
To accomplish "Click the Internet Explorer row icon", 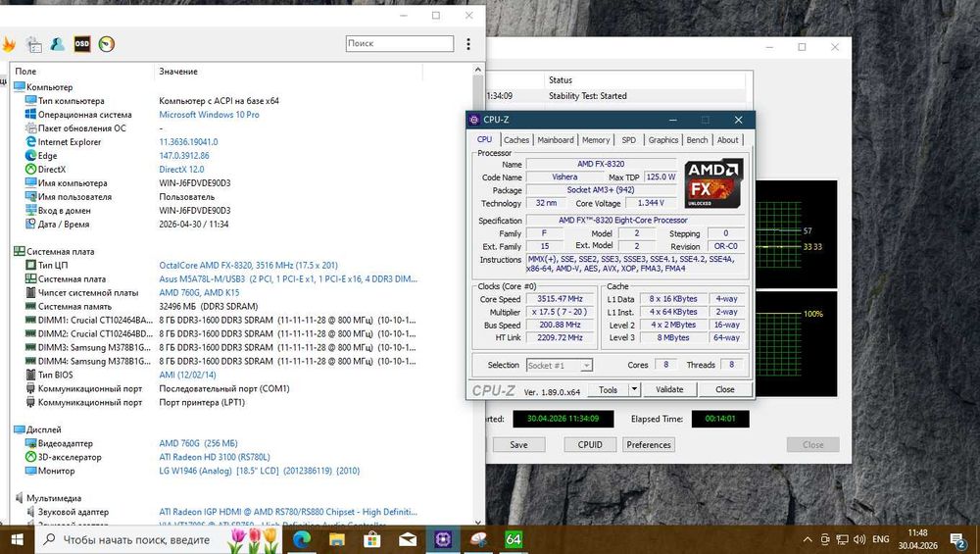I will tap(30, 142).
